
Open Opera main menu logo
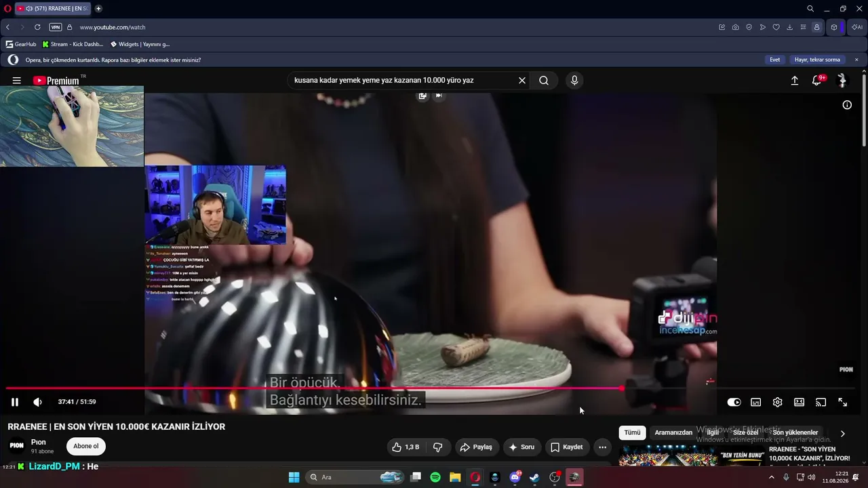[7, 9]
